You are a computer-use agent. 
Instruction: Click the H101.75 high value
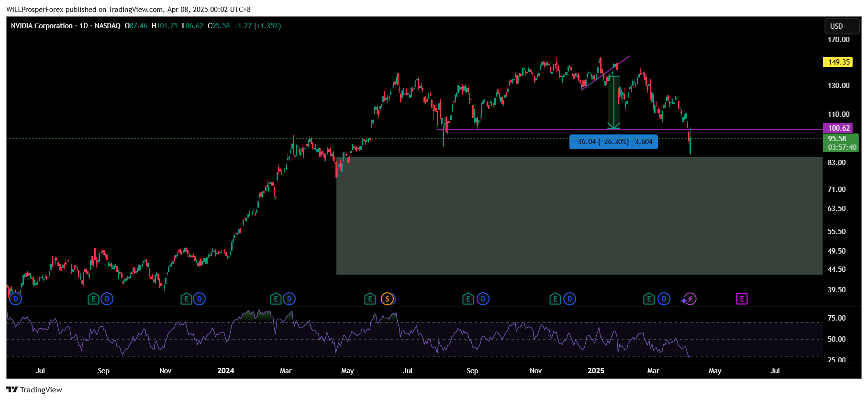[165, 26]
